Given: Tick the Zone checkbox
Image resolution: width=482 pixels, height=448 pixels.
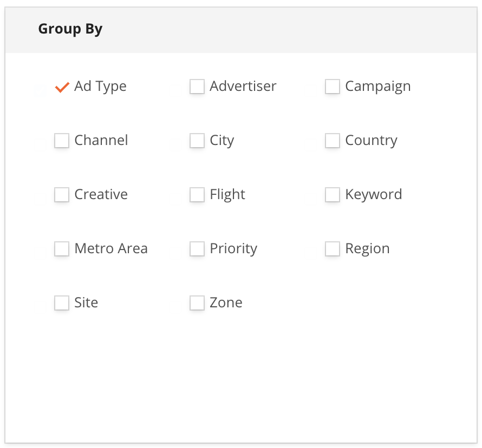Looking at the screenshot, I should click(197, 303).
